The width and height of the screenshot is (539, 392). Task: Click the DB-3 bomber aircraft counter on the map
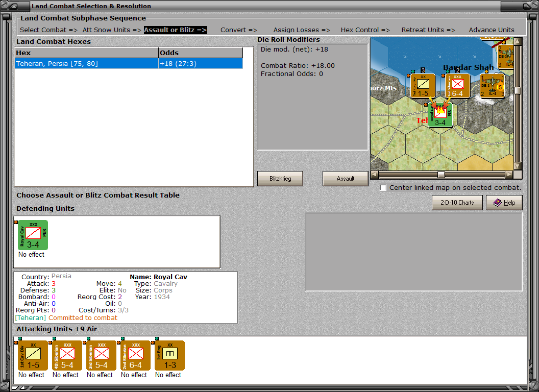click(492, 86)
